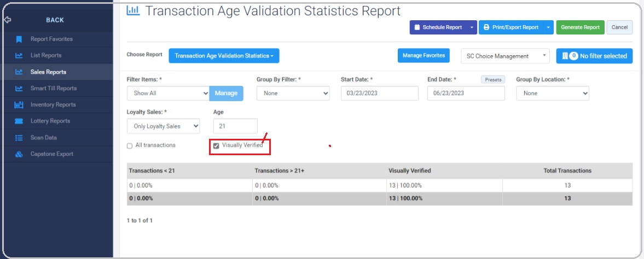
Task: Open the Loyalty Sales dropdown
Action: click(164, 126)
